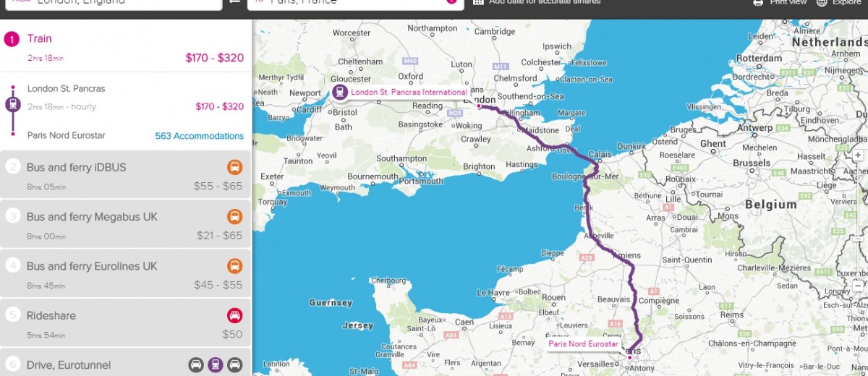Select the Paris, France destination field
868x376 pixels.
(355, 4)
